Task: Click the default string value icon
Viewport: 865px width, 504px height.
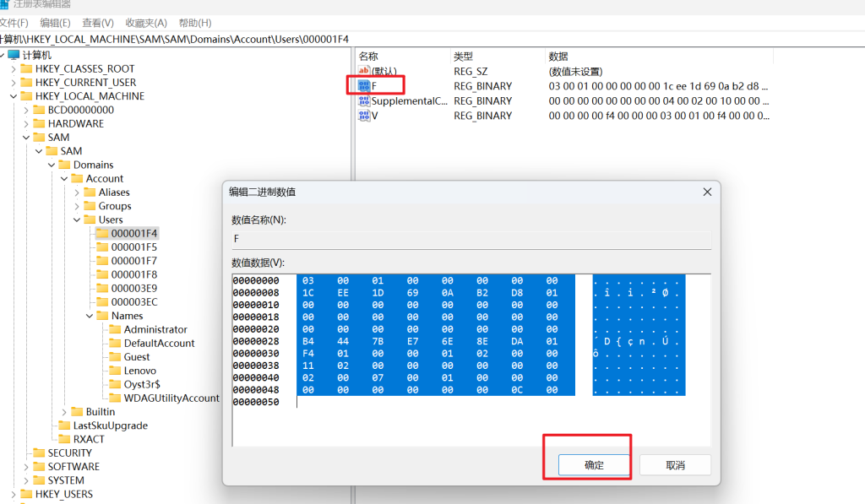Action: tap(364, 72)
